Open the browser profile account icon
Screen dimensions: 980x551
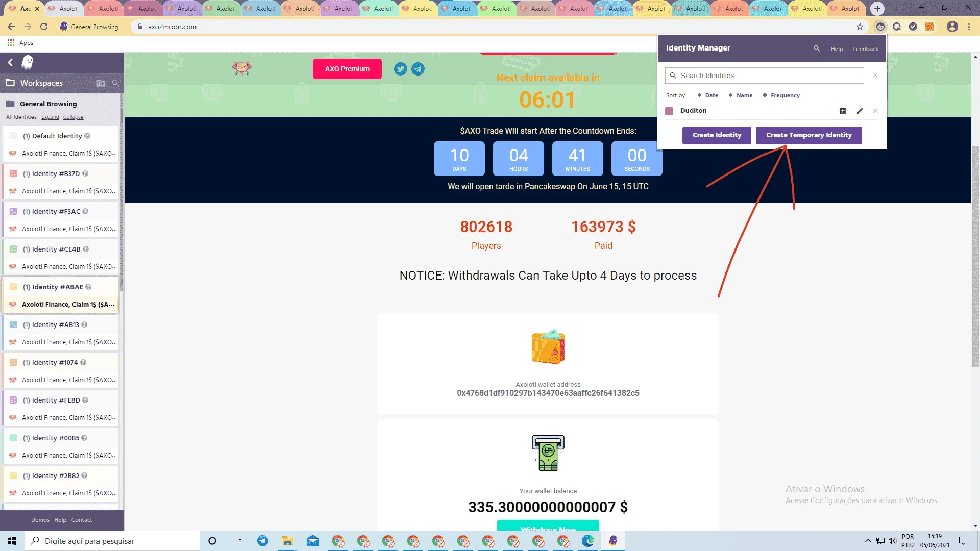[x=952, y=27]
